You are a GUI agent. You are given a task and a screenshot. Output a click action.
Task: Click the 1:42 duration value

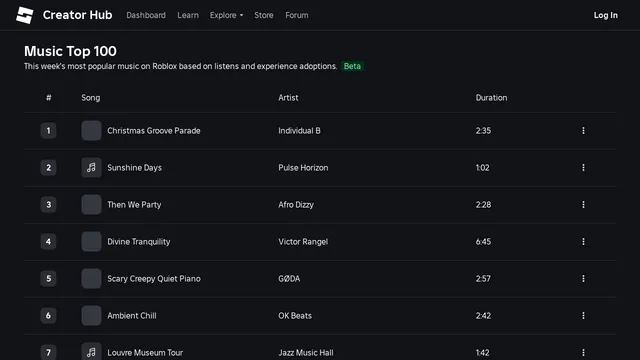[x=482, y=352]
